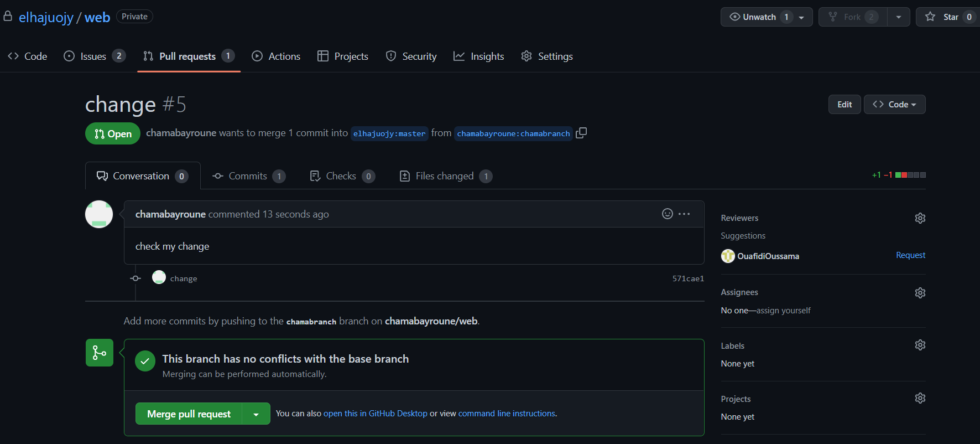Open Reviewers settings gear
The height and width of the screenshot is (444, 980).
point(920,218)
